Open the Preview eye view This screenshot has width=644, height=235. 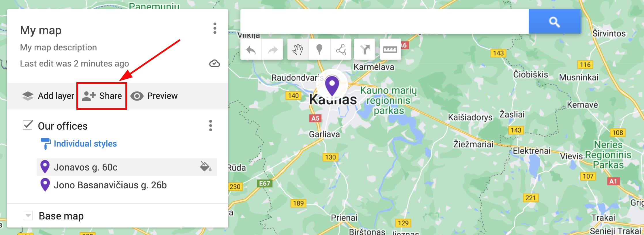point(154,96)
